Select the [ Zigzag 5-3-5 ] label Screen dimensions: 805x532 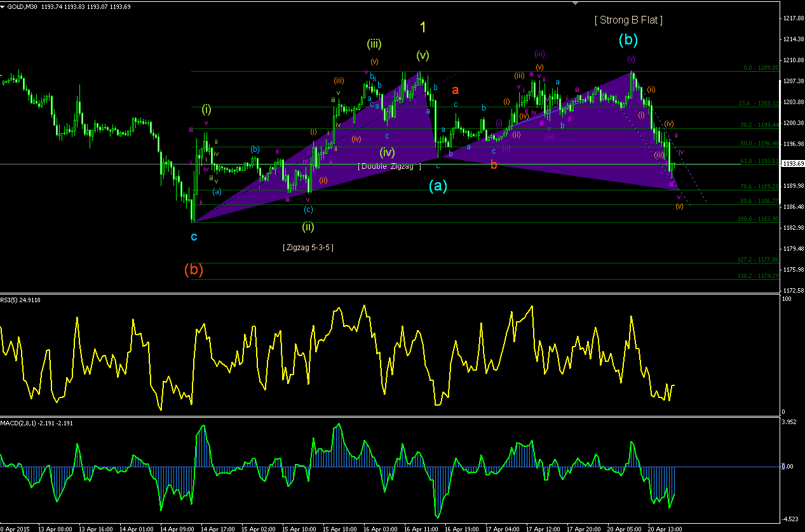(308, 248)
